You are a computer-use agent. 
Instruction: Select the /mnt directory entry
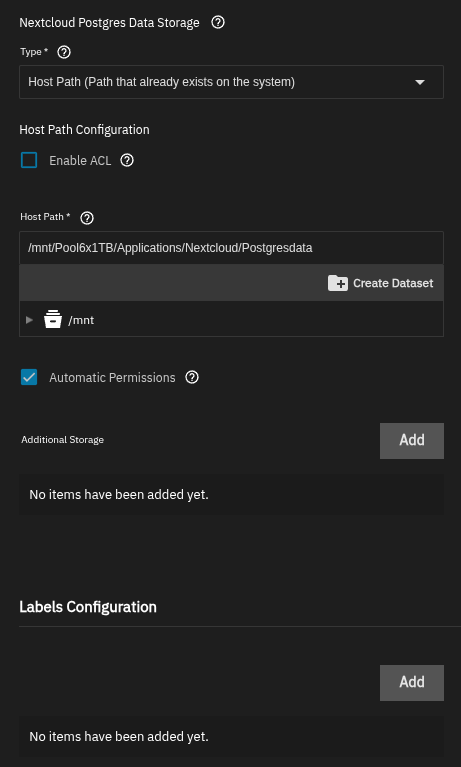pos(81,320)
